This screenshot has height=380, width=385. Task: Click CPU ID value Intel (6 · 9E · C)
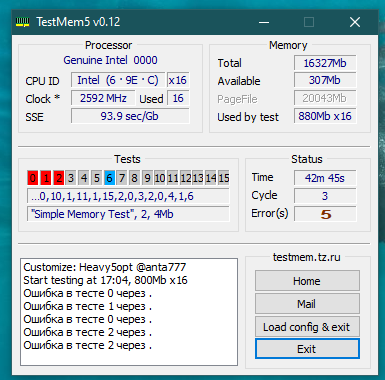tap(118, 80)
